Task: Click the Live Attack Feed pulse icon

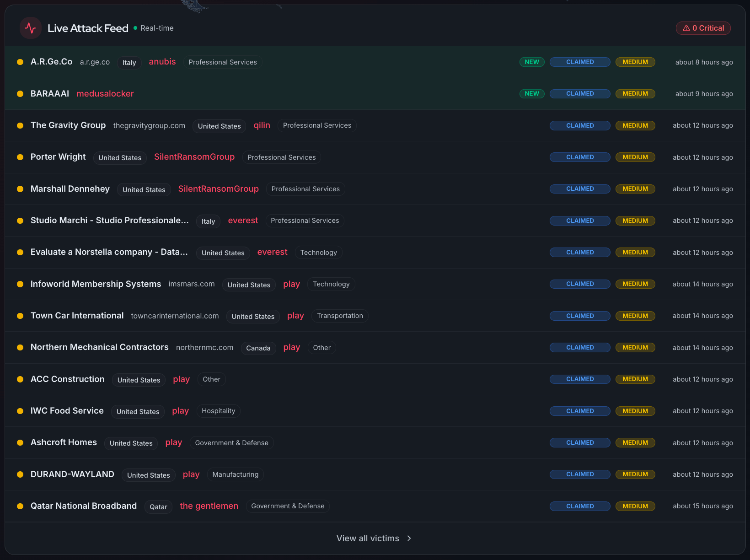Action: point(31,28)
